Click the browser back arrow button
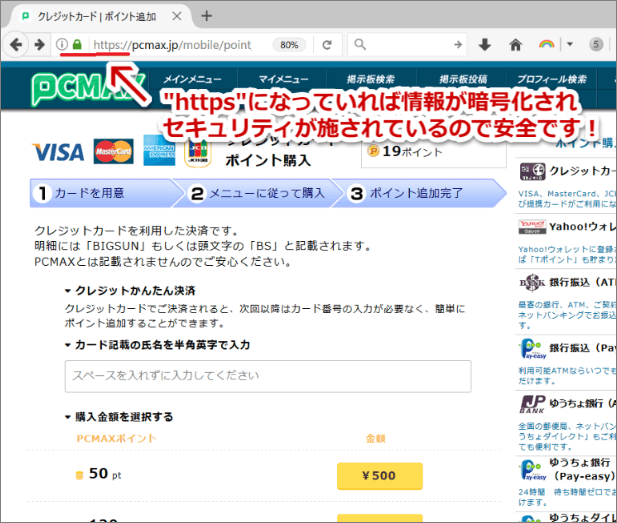Image resolution: width=617 pixels, height=523 pixels. click(x=16, y=44)
